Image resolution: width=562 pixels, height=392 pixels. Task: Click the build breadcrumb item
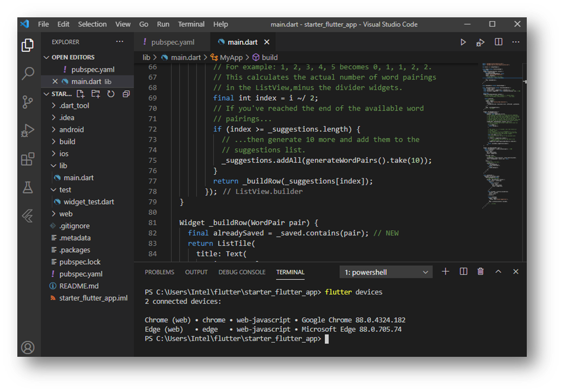269,57
